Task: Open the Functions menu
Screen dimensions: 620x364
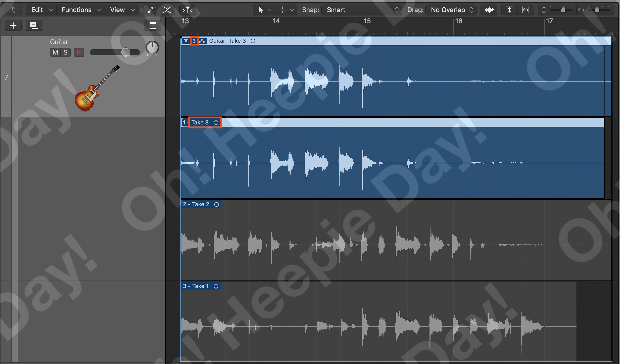Action: coord(81,10)
